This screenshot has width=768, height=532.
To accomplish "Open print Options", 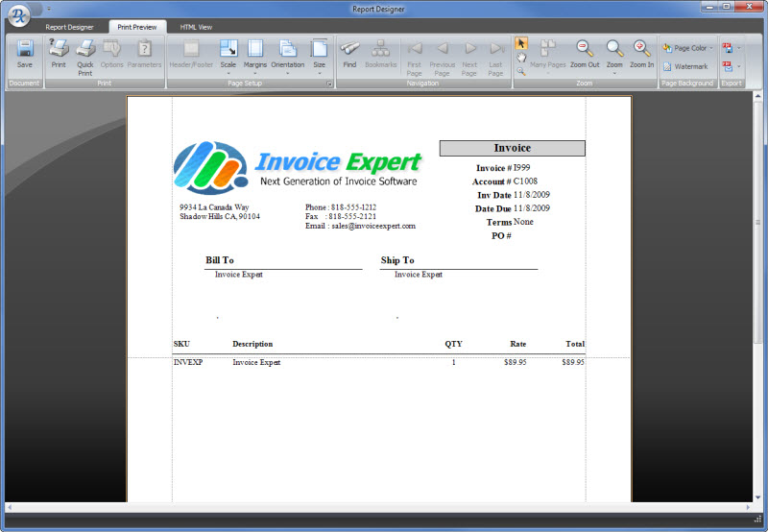I will (111, 55).
